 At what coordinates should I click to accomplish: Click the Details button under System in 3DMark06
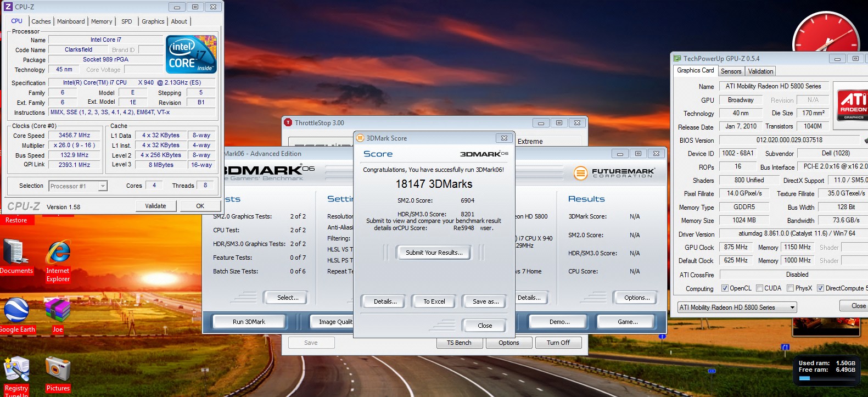click(530, 298)
